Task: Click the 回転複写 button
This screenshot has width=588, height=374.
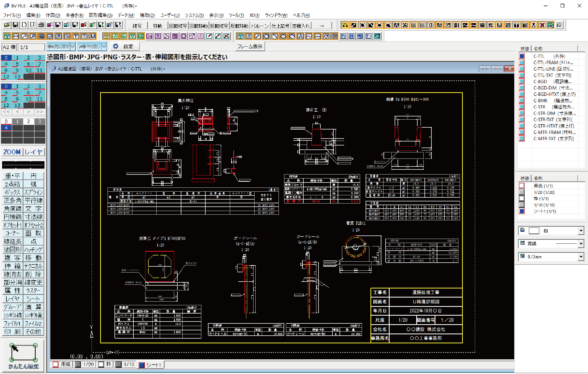Action: click(178, 26)
